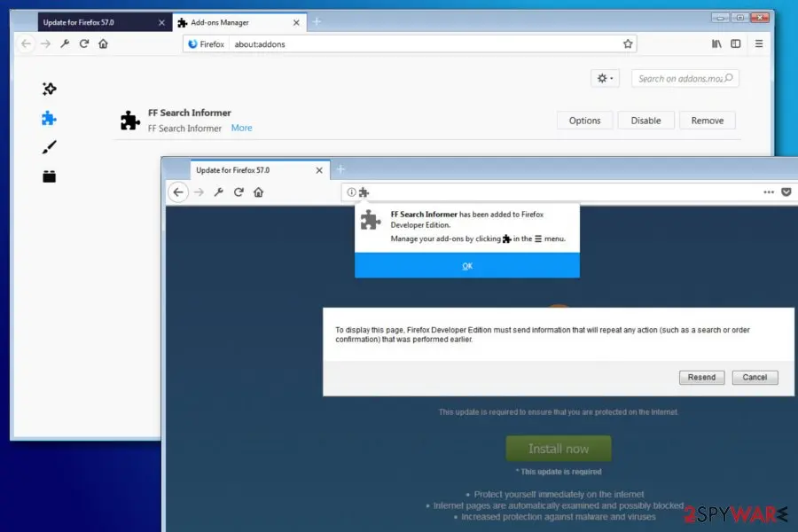Toggle the sidebar view icon

click(735, 43)
